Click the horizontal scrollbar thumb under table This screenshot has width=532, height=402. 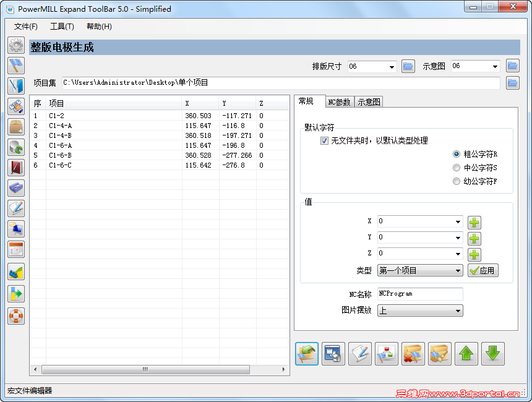click(x=145, y=369)
